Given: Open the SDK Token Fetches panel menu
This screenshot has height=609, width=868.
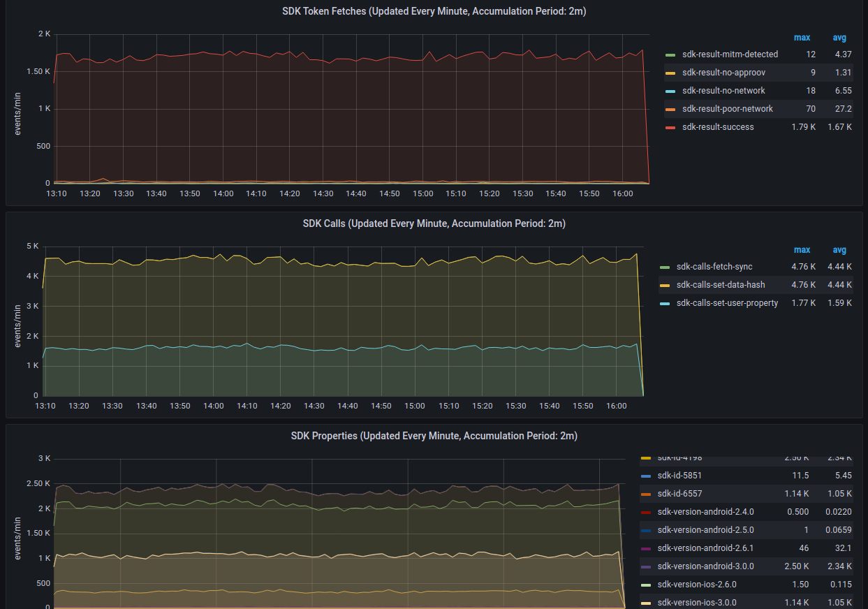Looking at the screenshot, I should (x=434, y=11).
